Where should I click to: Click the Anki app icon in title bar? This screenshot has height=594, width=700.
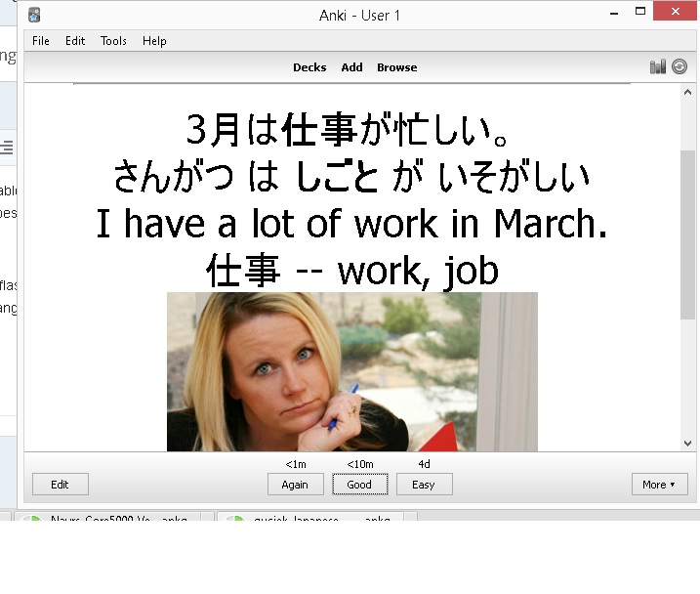34,15
